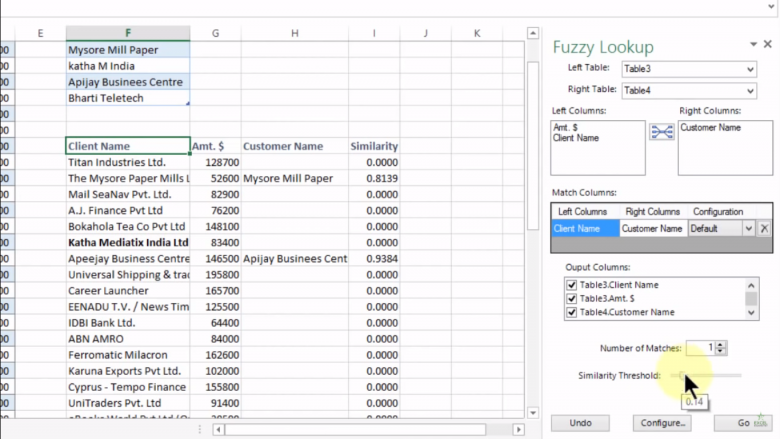Select the katha M India cell
Screen dimensions: 780x439
(128, 66)
